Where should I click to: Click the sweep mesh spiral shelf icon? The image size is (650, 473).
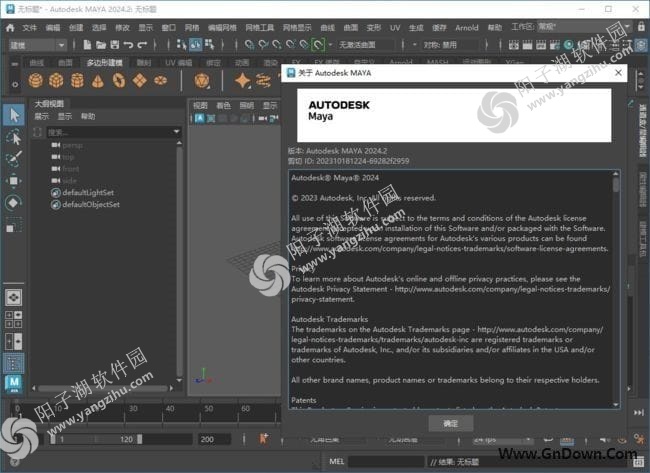point(264,80)
